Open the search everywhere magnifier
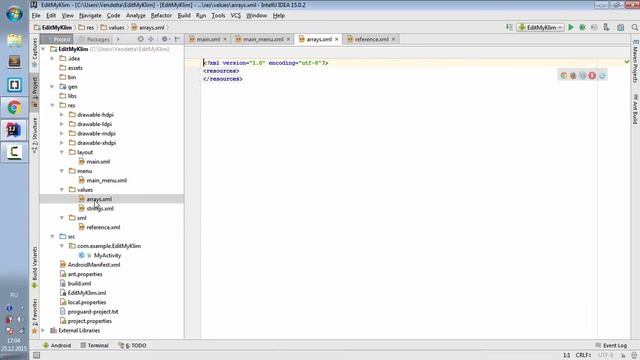Screen dimensions: 640x360 [x=635, y=27]
